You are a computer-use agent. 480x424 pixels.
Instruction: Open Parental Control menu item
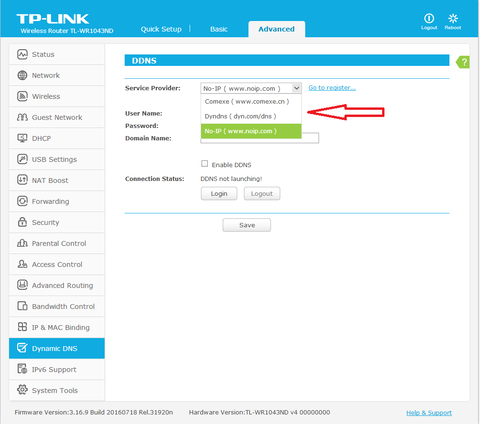tap(57, 243)
